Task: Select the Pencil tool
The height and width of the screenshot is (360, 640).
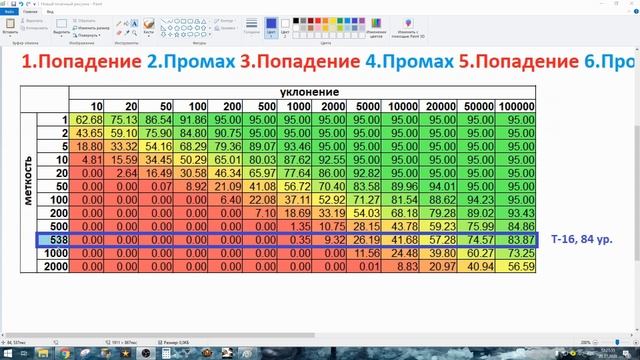Action: [119, 24]
